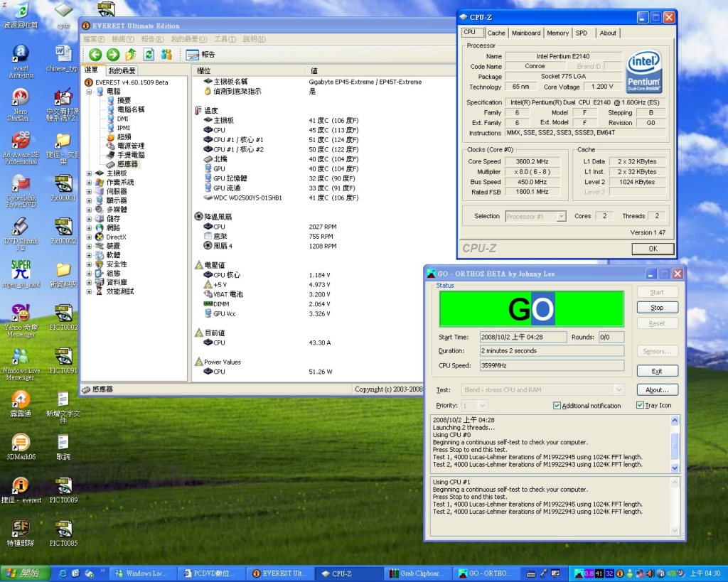Stop the ORTHOS stress test
Screen dimensions: 728x582
657,308
